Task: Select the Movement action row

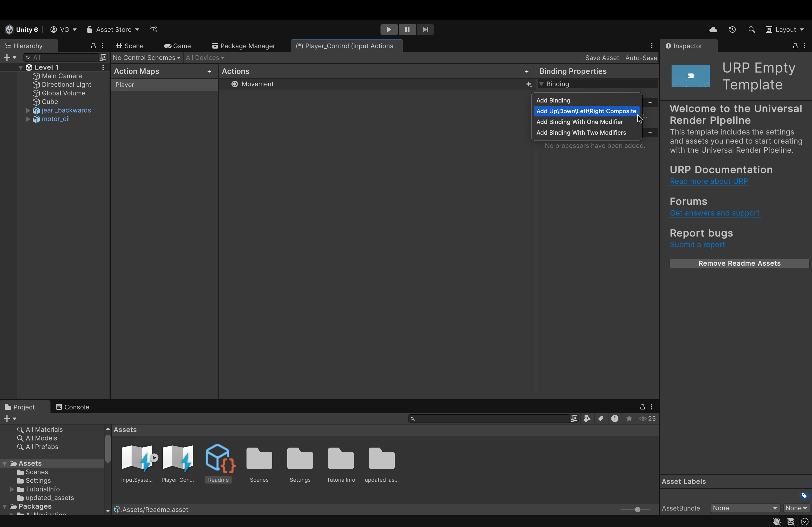Action: 377,84
